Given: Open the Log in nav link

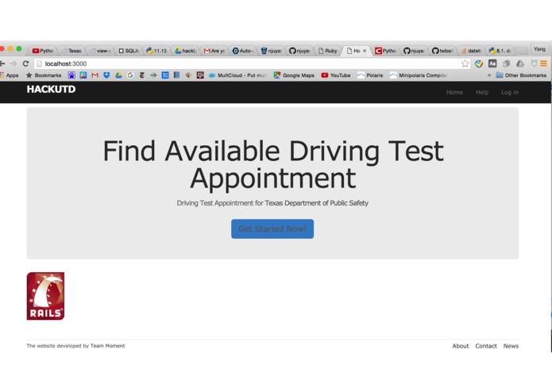Looking at the screenshot, I should [510, 93].
